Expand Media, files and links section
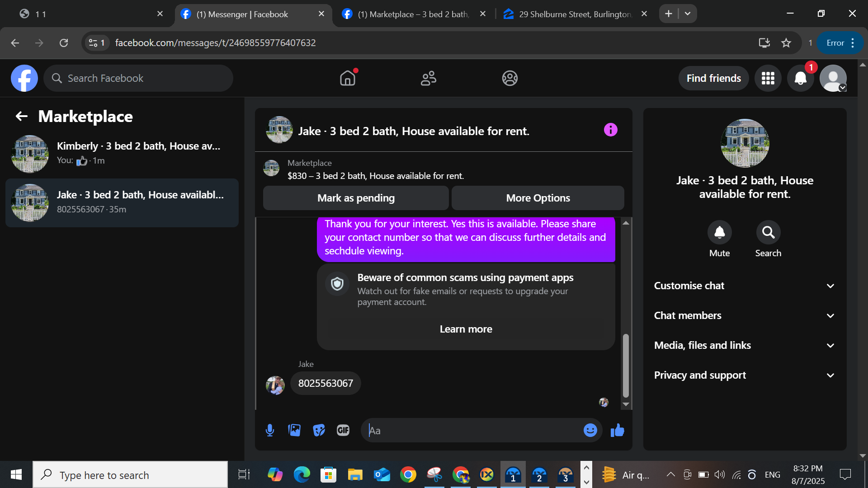The image size is (868, 488). click(745, 345)
